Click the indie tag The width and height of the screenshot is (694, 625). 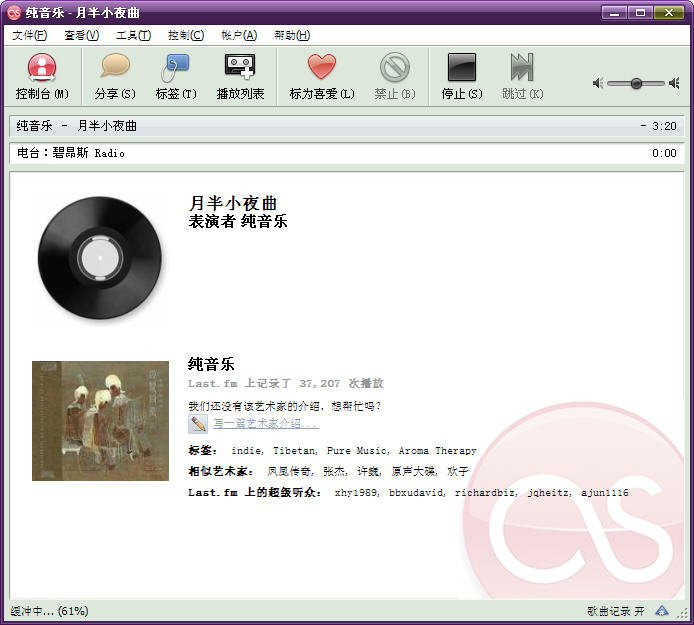point(247,451)
